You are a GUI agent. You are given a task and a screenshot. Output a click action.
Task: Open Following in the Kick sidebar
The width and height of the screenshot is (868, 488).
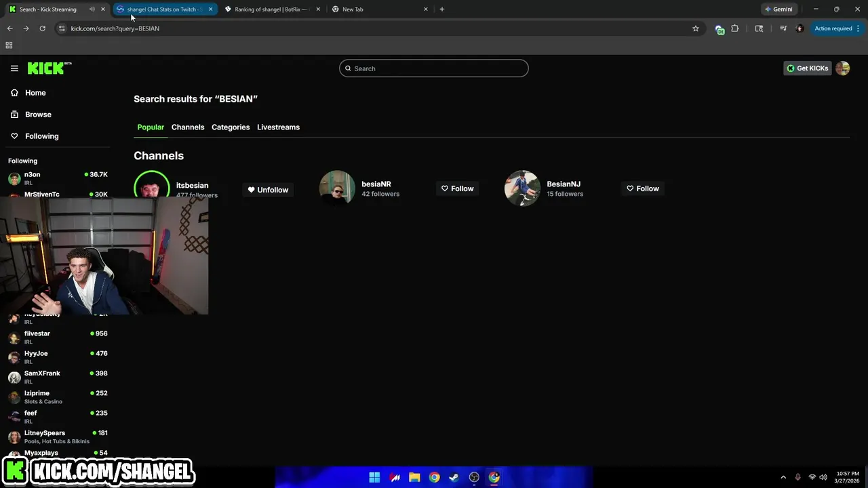pos(42,136)
